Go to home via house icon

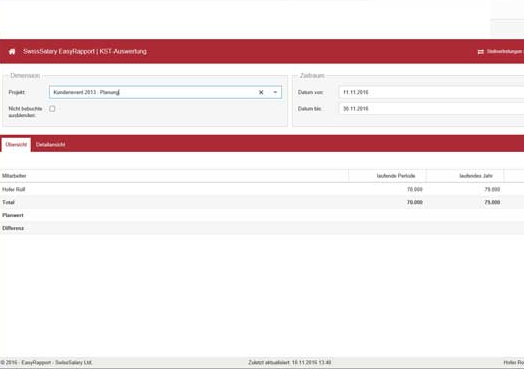12,51
